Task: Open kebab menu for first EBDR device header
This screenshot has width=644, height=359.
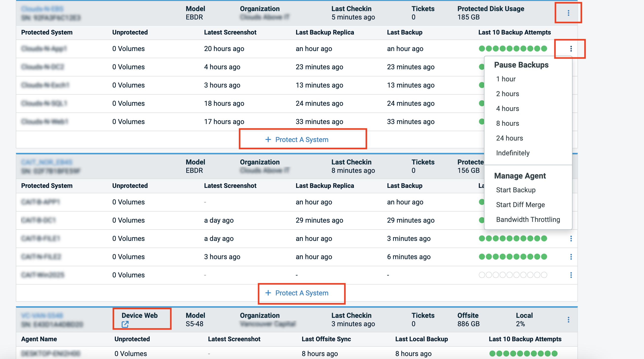Action: click(568, 13)
